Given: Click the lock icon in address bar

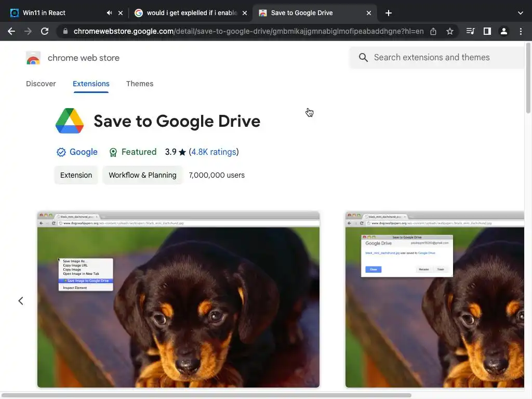Looking at the screenshot, I should click(x=65, y=31).
